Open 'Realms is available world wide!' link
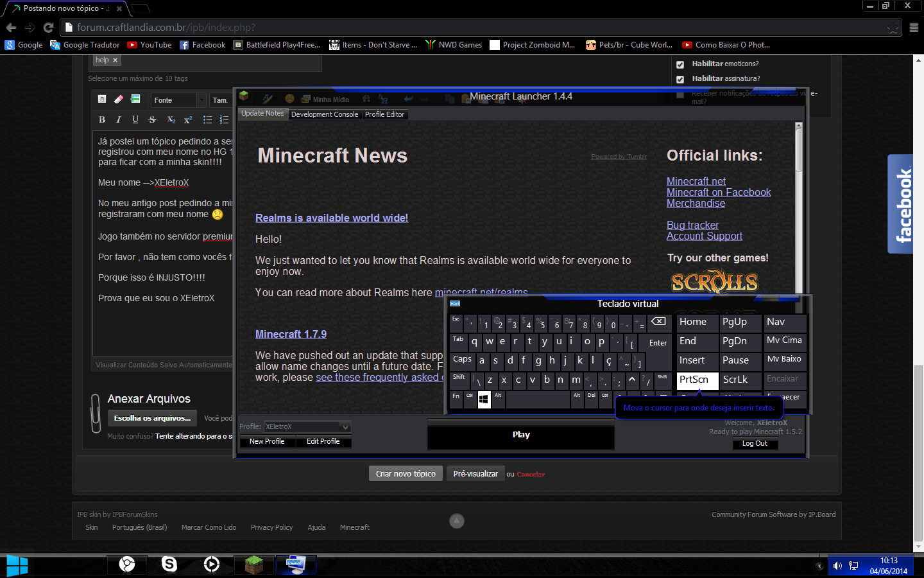The height and width of the screenshot is (578, 924). pyautogui.click(x=332, y=218)
